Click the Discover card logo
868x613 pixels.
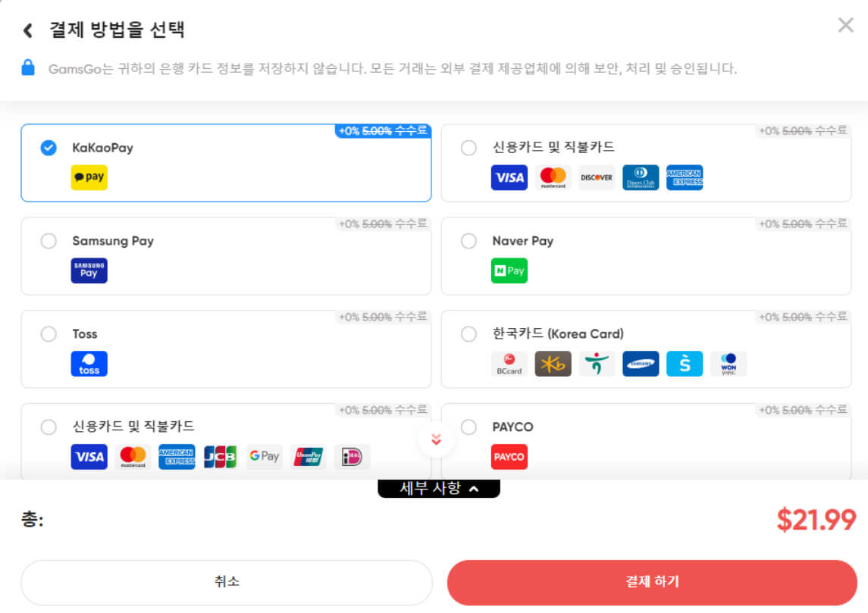point(597,177)
